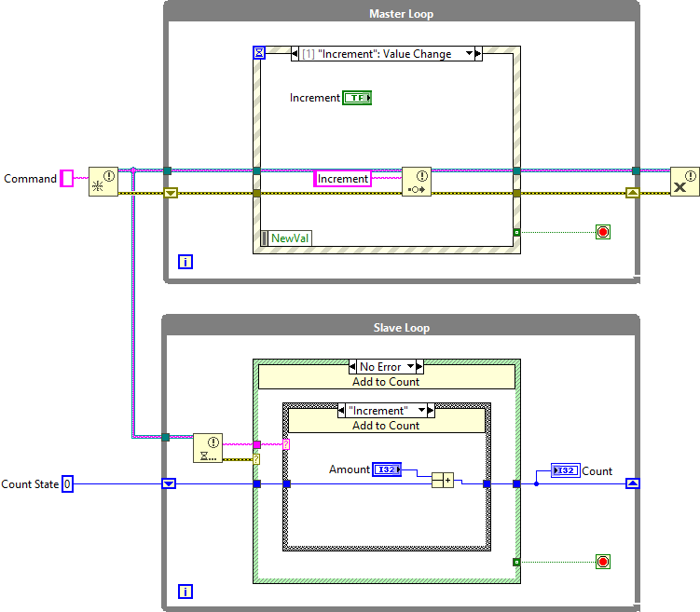This screenshot has width=700, height=612.
Task: Click the Increment boolean TF terminal
Action: tap(357, 97)
